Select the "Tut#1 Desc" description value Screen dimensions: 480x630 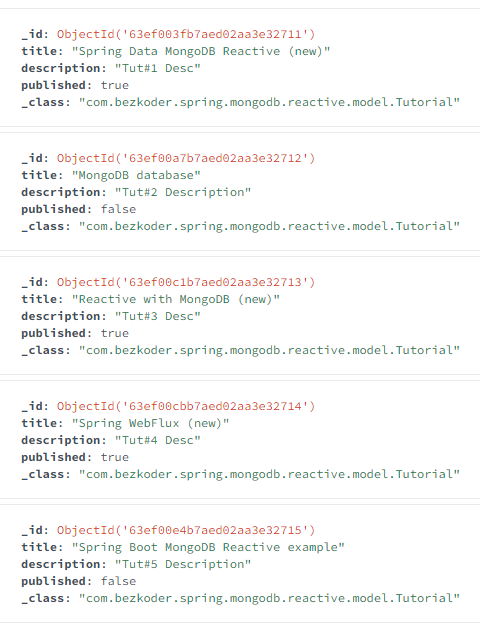157,68
